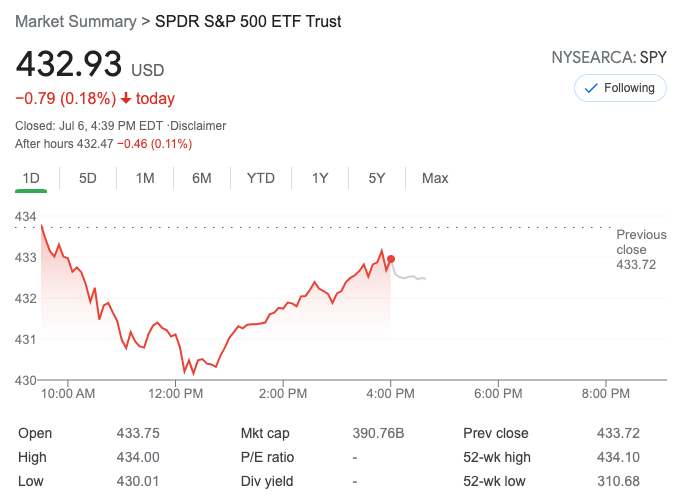The image size is (683, 504).
Task: Click the 52-wk high value
Action: coord(618,458)
